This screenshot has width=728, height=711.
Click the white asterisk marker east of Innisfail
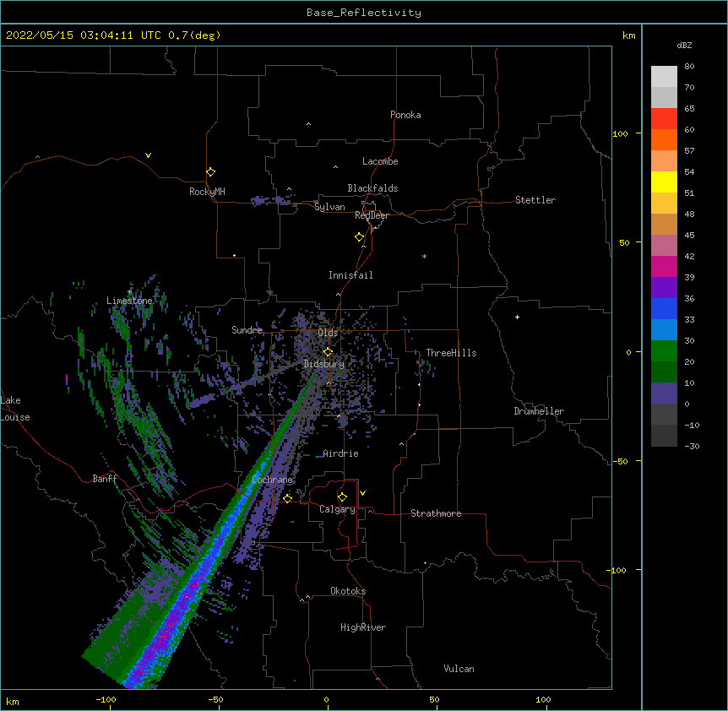pyautogui.click(x=424, y=256)
